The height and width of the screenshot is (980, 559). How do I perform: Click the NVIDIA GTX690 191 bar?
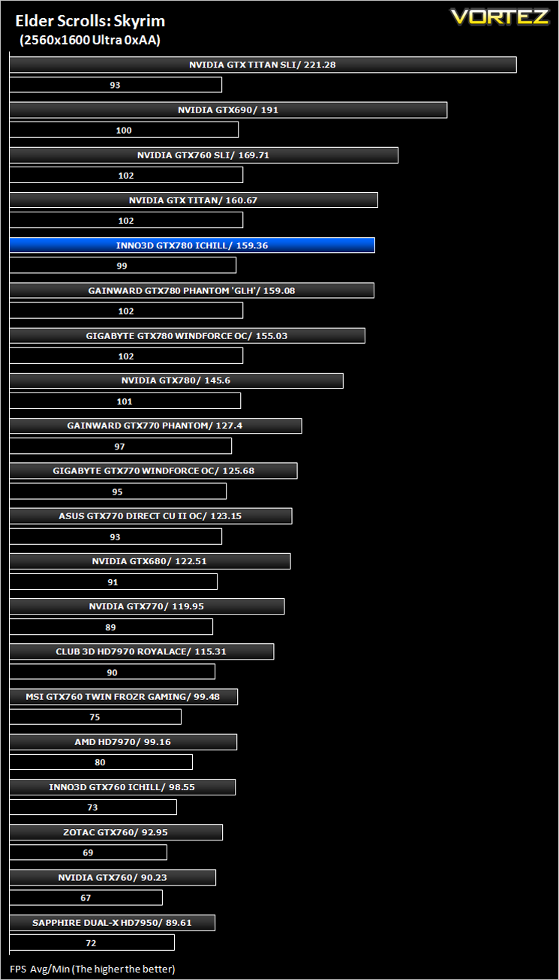pos(228,110)
